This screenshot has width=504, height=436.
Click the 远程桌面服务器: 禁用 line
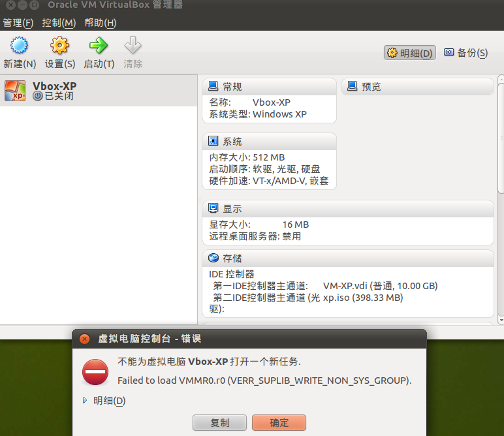pos(255,236)
